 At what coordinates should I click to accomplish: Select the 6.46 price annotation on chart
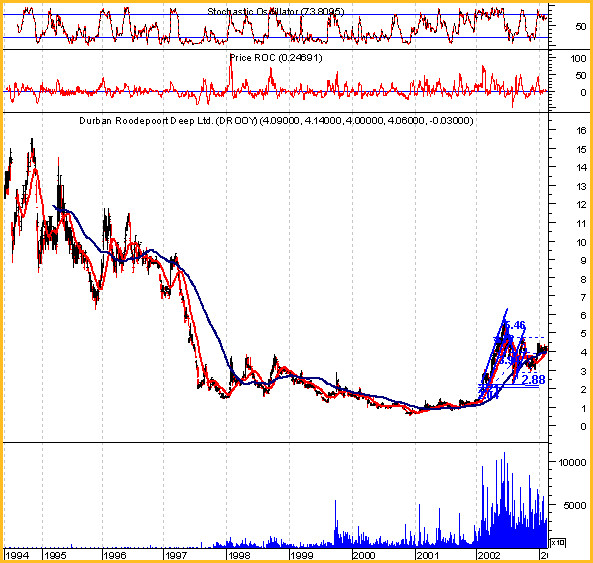coord(515,325)
